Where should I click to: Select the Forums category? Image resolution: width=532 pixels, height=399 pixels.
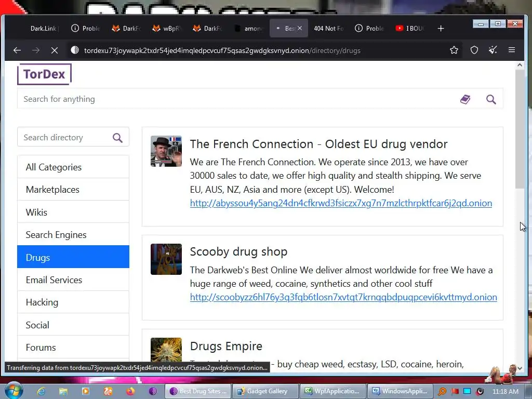(x=73, y=347)
